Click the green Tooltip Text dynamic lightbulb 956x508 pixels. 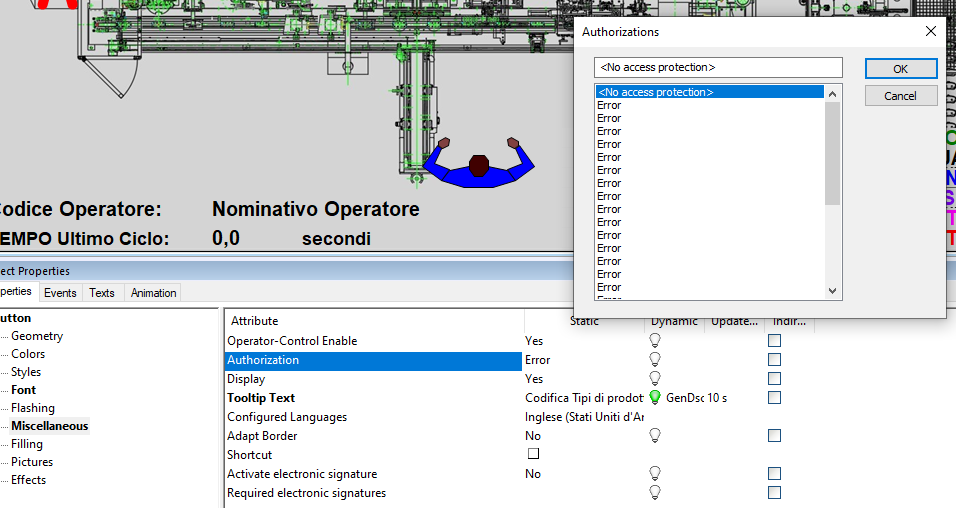click(655, 398)
